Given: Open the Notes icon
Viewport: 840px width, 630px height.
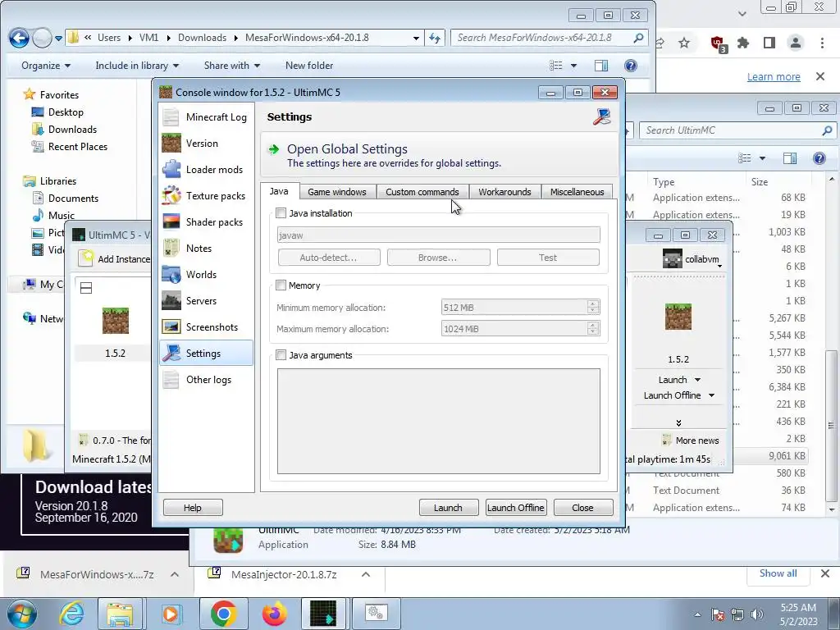Looking at the screenshot, I should [171, 248].
